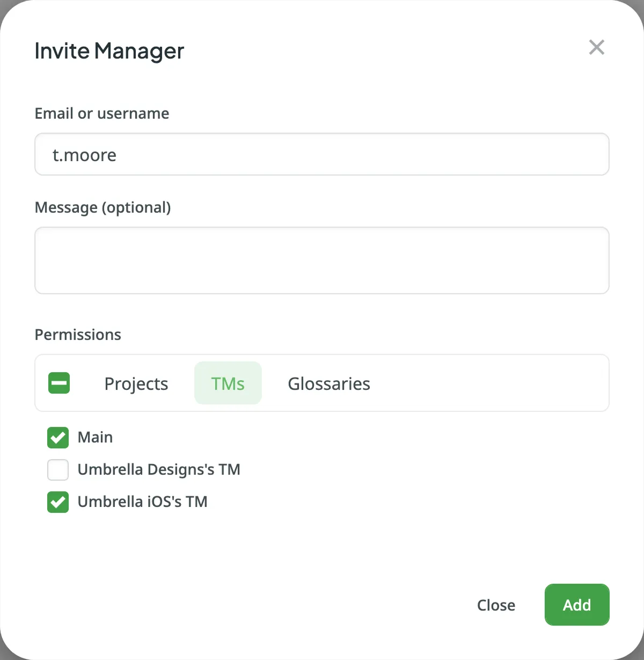Click the Close button at the bottom

[x=496, y=605]
